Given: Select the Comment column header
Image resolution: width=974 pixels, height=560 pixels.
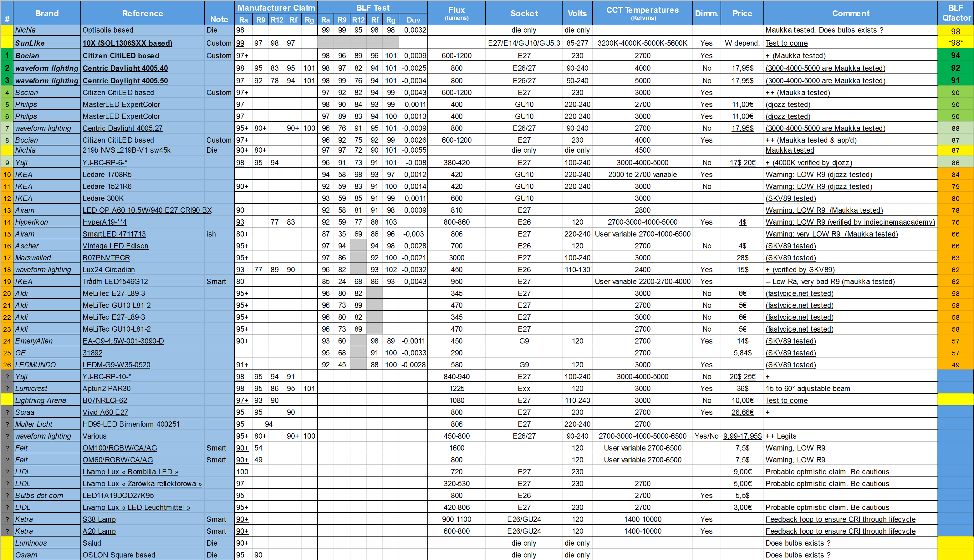Looking at the screenshot, I should tap(850, 13).
